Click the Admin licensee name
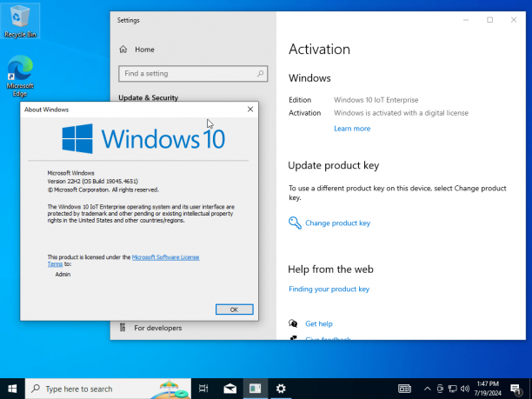532x399 pixels. tap(63, 274)
